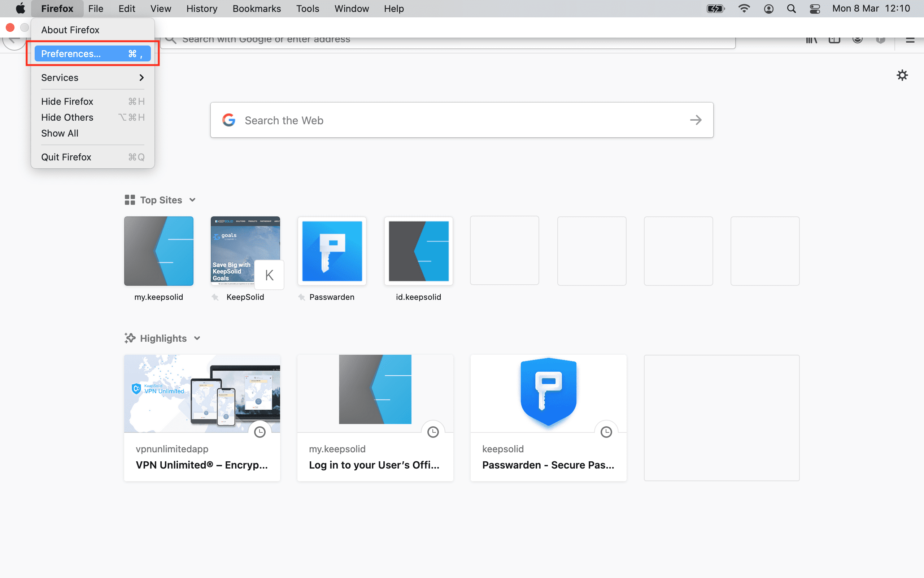Choose Quit Firefox menu entry

pos(92,157)
